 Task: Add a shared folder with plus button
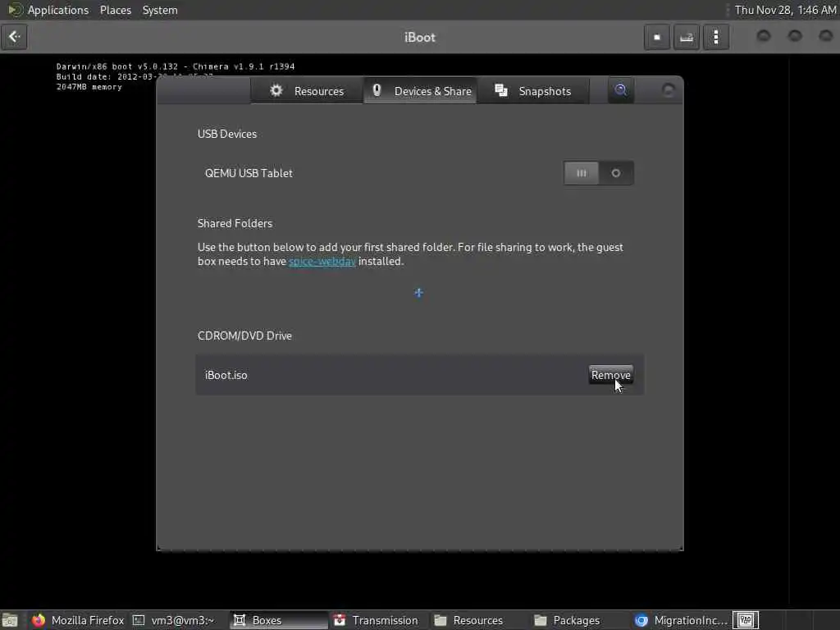[419, 293]
